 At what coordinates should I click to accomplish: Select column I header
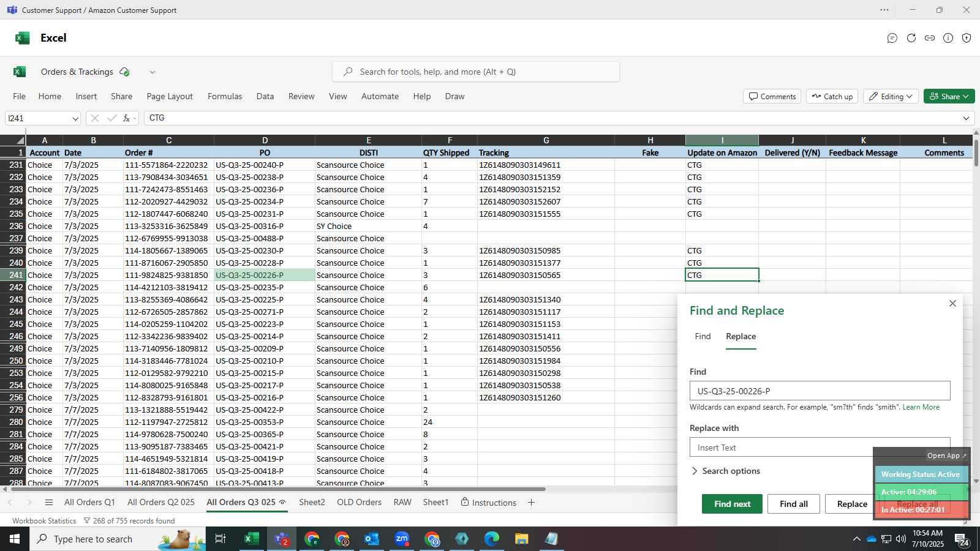pos(722,140)
